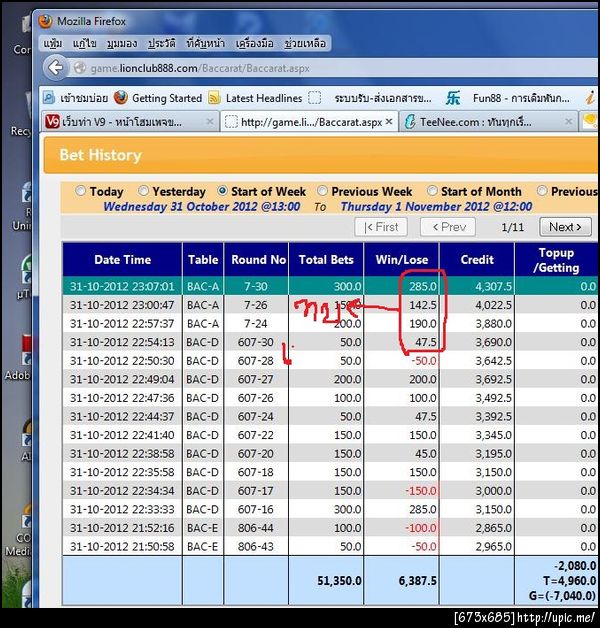The height and width of the screenshot is (628, 600).
Task: Click end date Thursday 1 November 2012
Action: [436, 206]
